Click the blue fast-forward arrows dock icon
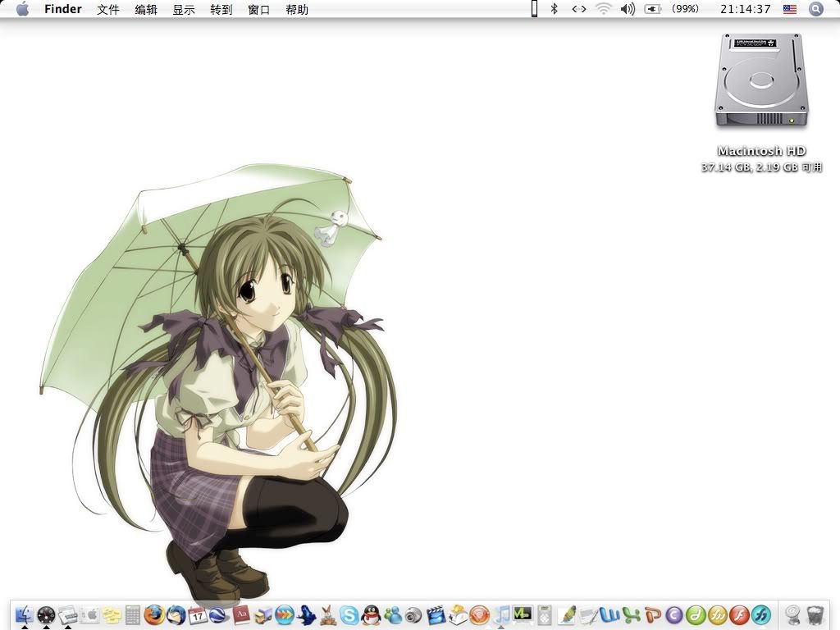The width and height of the screenshot is (840, 630). (285, 614)
